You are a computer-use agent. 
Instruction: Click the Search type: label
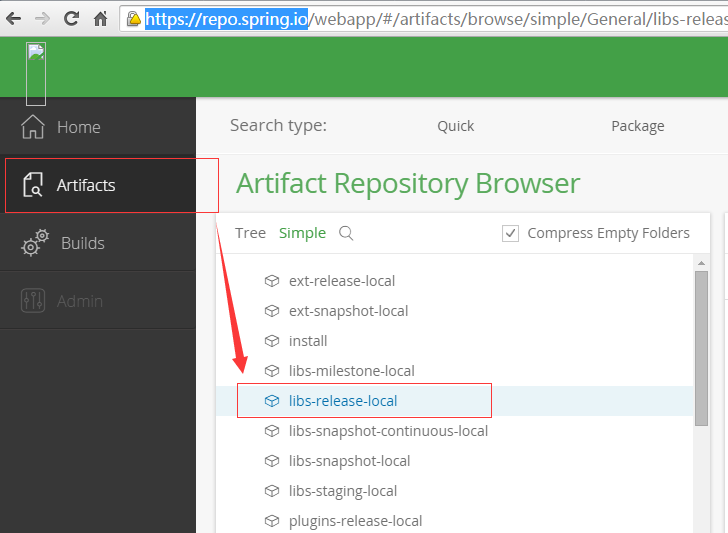278,125
